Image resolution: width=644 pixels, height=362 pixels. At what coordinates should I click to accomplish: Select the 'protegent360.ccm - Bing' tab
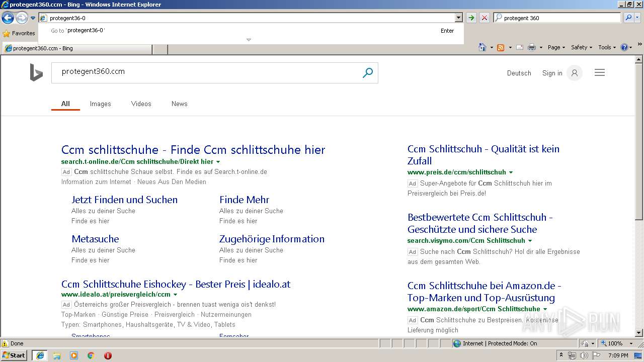coord(77,49)
